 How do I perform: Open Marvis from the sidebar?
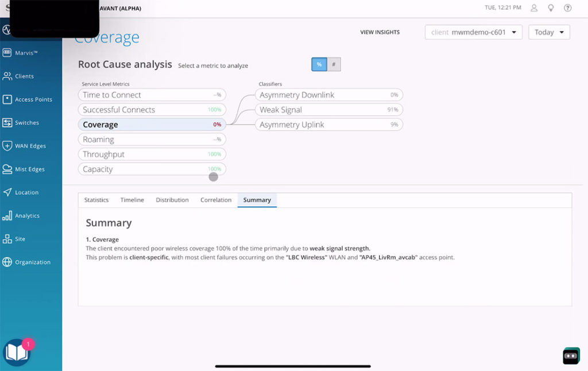(20, 53)
